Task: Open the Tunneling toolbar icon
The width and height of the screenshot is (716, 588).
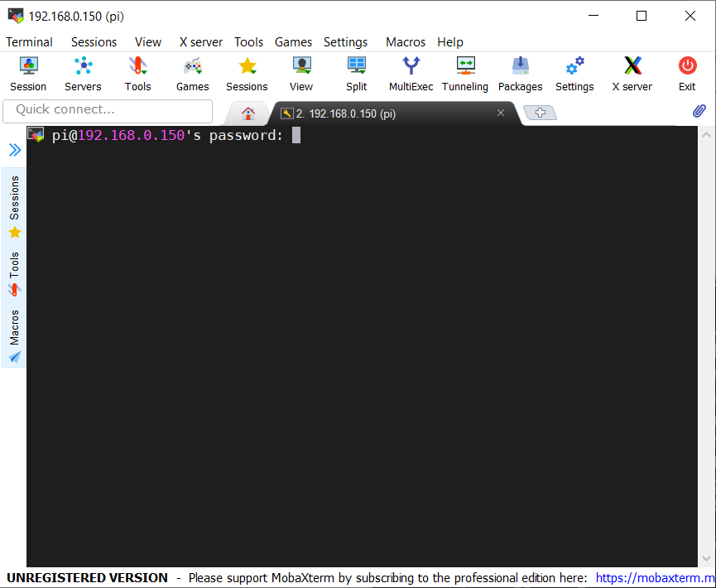Action: click(x=465, y=74)
